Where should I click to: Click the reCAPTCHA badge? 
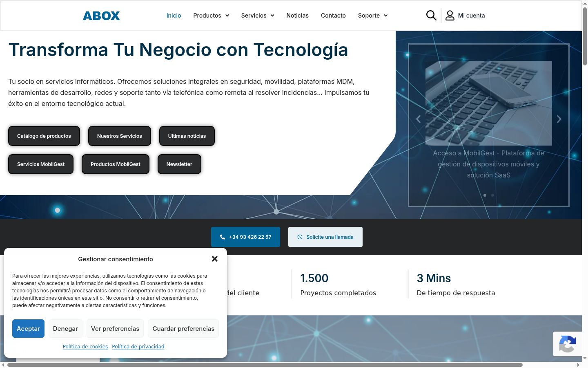point(568,343)
